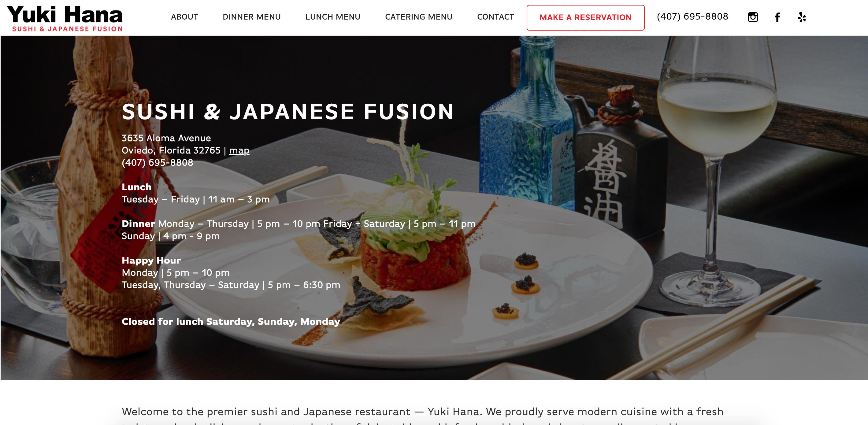Click the Lunch hours heading
The image size is (868, 425).
click(136, 187)
